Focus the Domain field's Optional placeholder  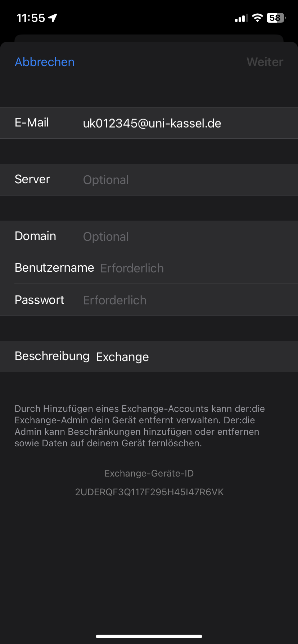(x=106, y=236)
